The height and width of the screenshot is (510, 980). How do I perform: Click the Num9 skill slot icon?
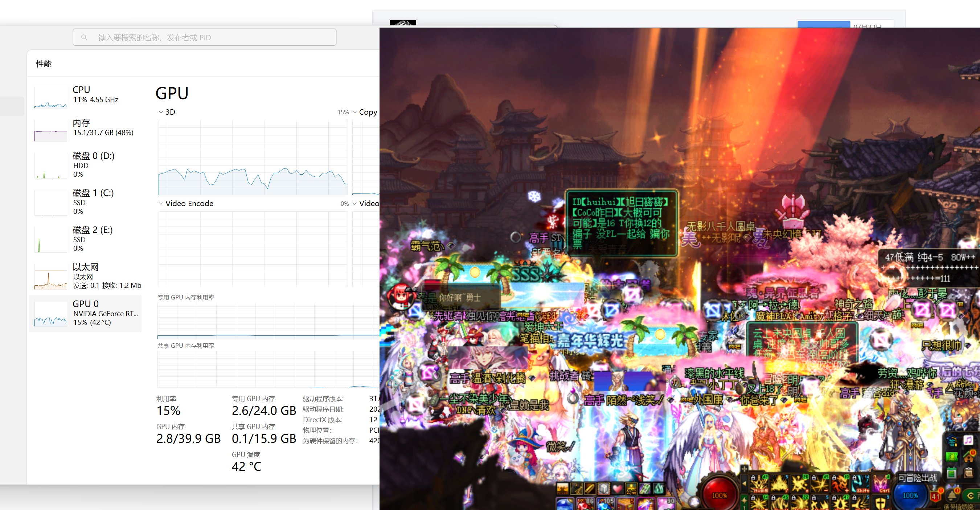(759, 484)
